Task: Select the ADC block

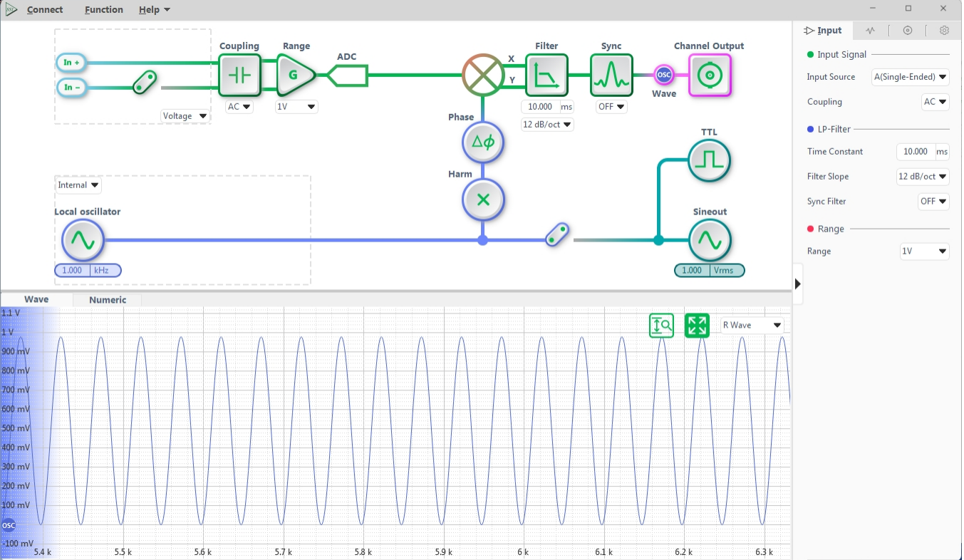Action: coord(347,75)
